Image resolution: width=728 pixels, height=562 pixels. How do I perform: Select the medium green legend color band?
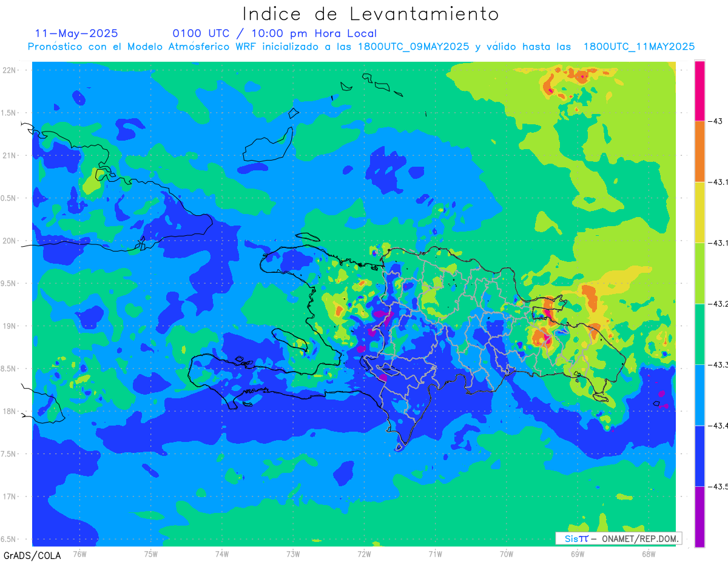pos(699,334)
